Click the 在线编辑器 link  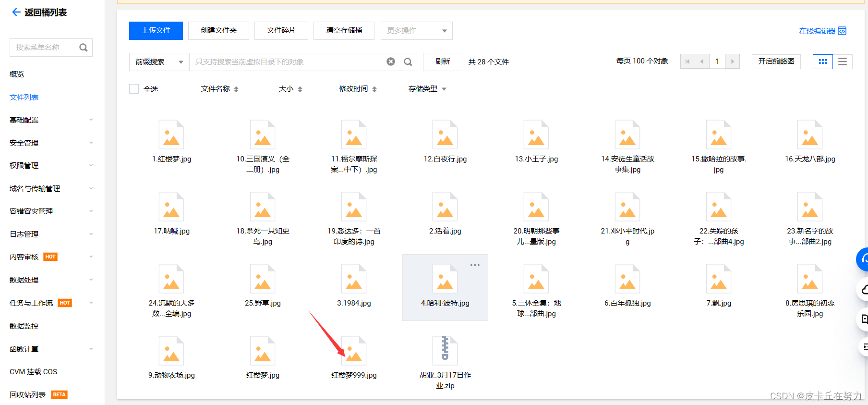pos(817,31)
